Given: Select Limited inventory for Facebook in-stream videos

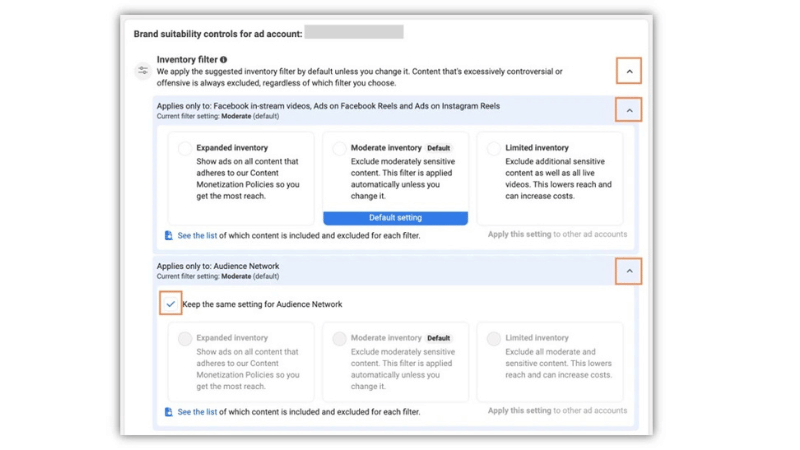Looking at the screenshot, I should click(x=494, y=148).
